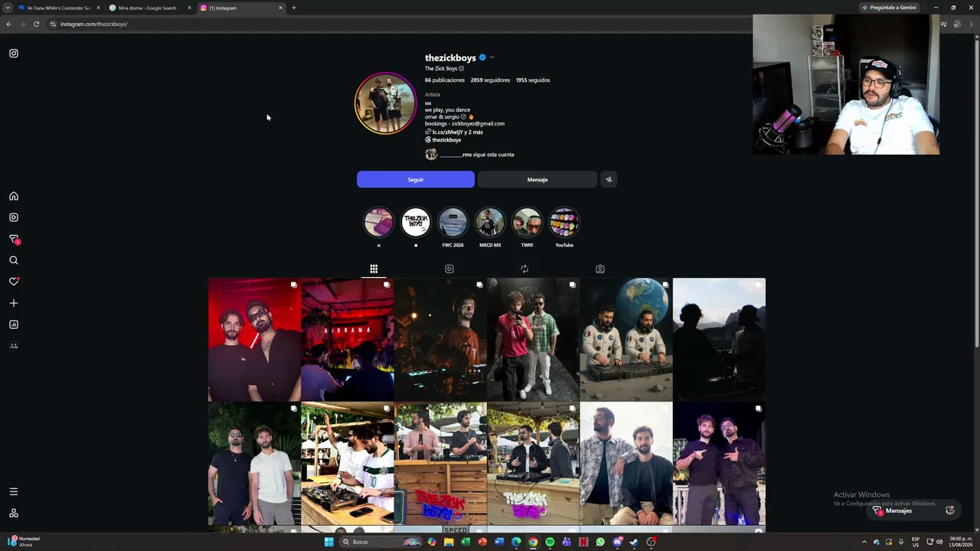Open Notifications heart icon

14,282
